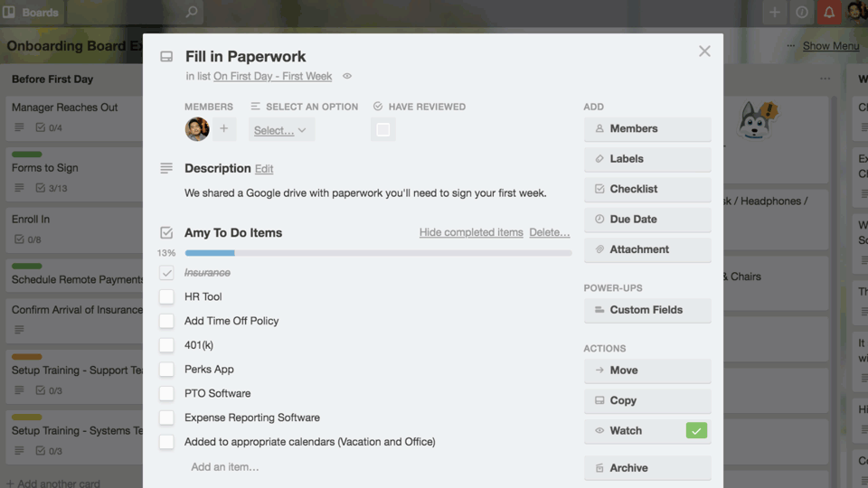Click the card icon beside Fill in Paperwork
Viewport: 868px width, 488px height.
(166, 57)
